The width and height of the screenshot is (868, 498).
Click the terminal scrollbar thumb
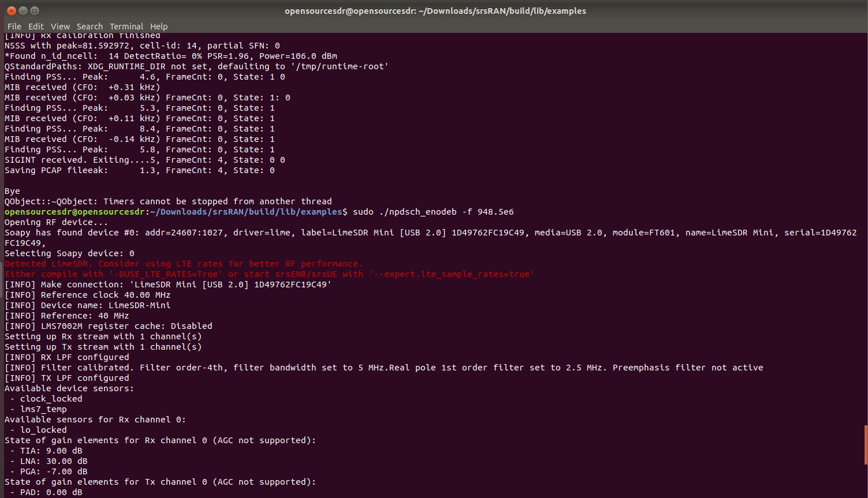tap(865, 444)
